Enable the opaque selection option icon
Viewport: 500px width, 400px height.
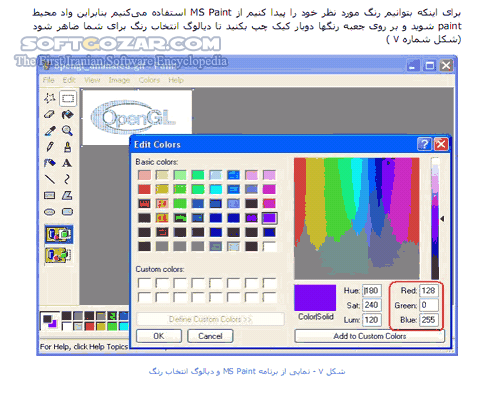pyautogui.click(x=59, y=234)
